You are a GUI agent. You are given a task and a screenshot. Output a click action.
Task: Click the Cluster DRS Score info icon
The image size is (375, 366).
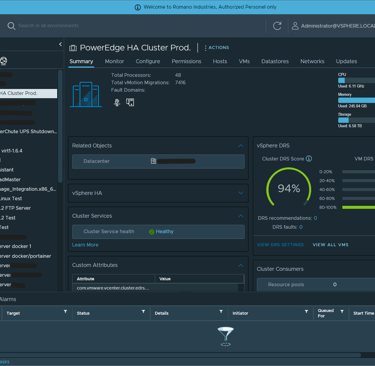pyautogui.click(x=309, y=159)
